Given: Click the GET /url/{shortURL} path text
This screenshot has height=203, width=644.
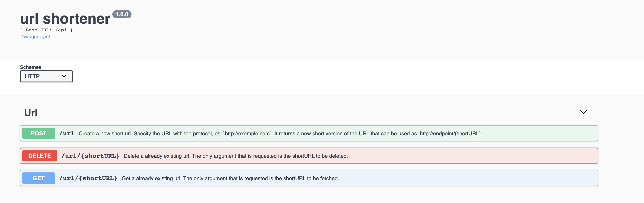Looking at the screenshot, I should (88, 178).
